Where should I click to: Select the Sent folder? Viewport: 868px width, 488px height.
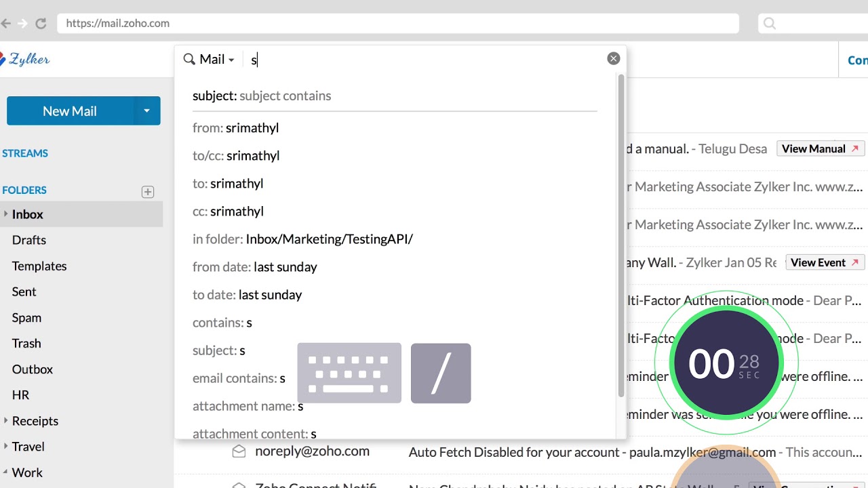click(24, 291)
